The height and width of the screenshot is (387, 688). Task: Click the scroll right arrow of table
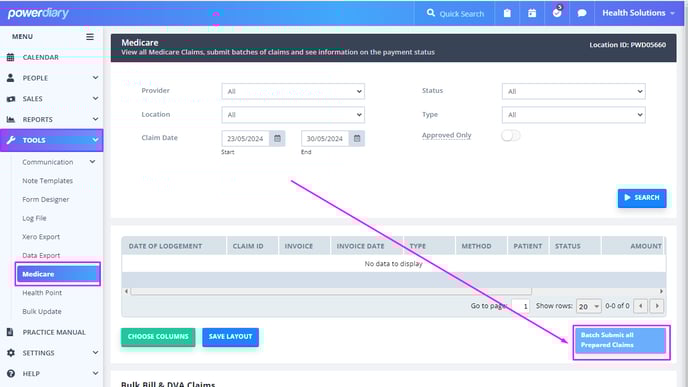point(661,291)
